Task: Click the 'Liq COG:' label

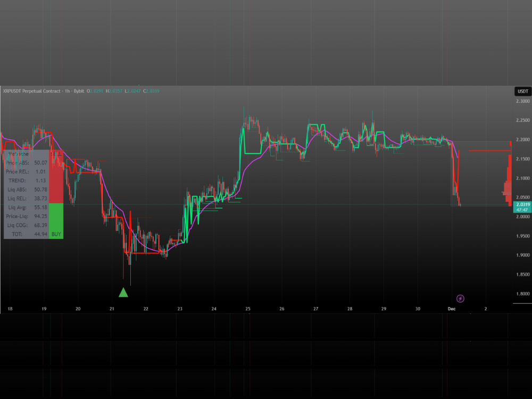Action: pos(18,225)
